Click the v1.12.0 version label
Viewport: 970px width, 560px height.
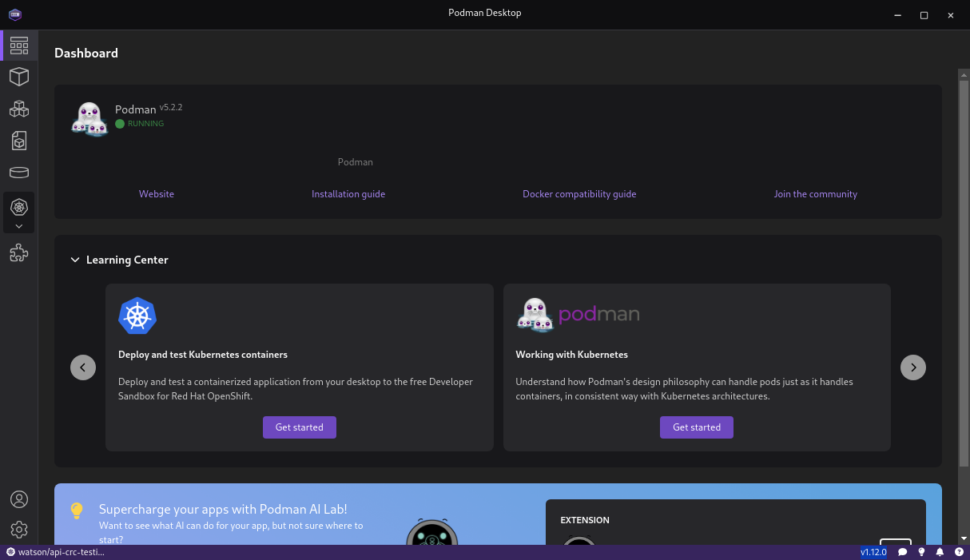click(873, 552)
